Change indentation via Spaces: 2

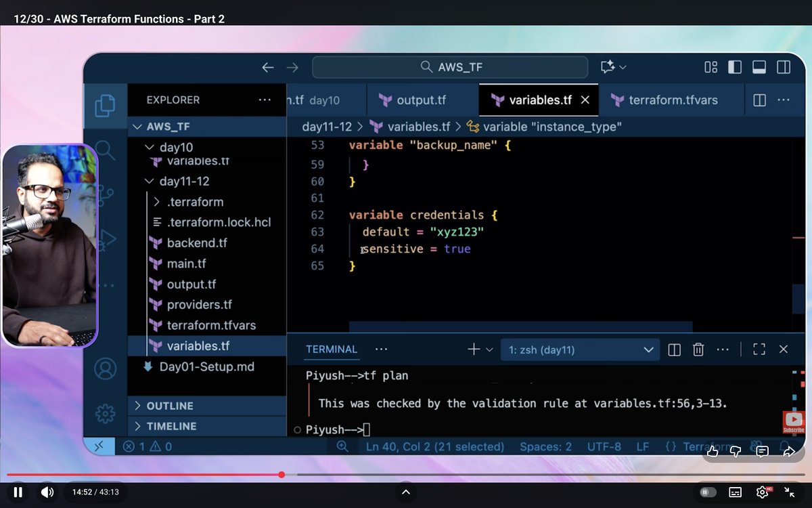tap(546, 446)
